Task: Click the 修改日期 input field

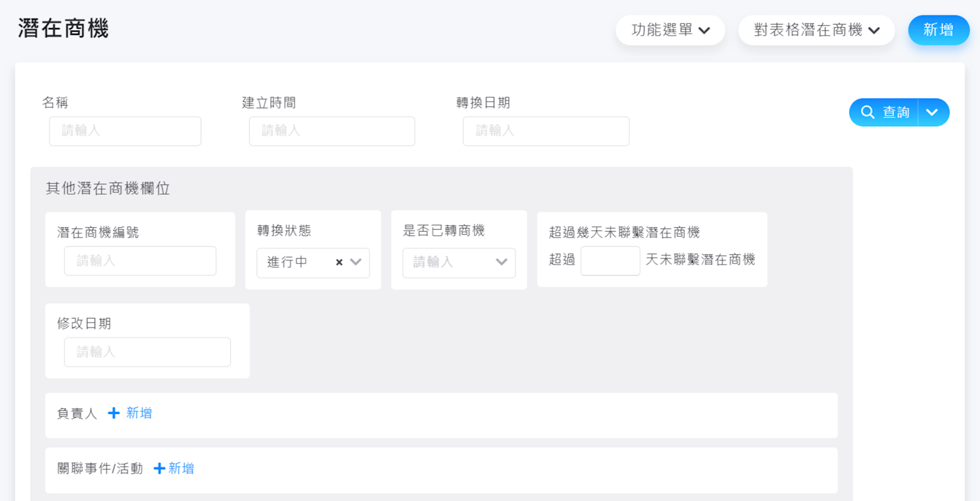Action: click(x=147, y=352)
